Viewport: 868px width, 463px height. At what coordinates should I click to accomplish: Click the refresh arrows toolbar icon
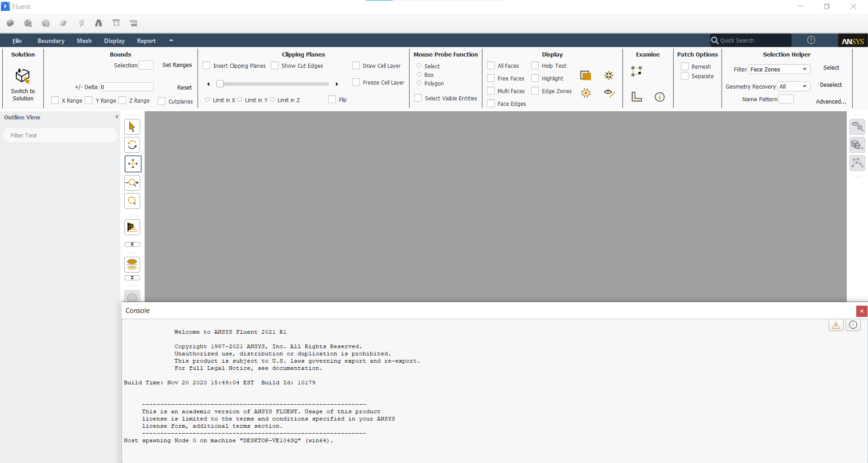pyautogui.click(x=63, y=23)
